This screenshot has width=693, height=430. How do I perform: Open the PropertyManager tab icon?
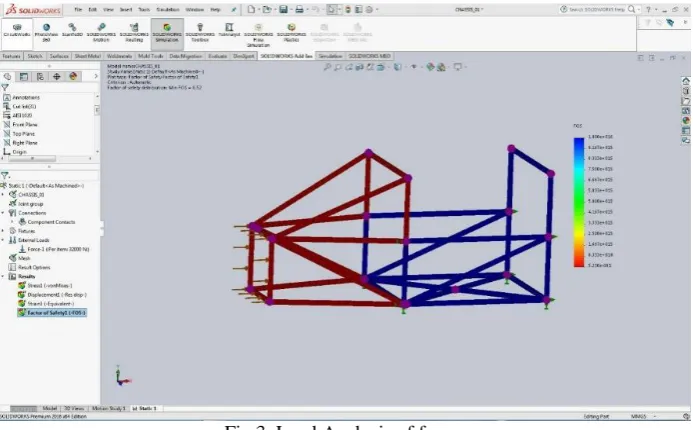pos(24,76)
